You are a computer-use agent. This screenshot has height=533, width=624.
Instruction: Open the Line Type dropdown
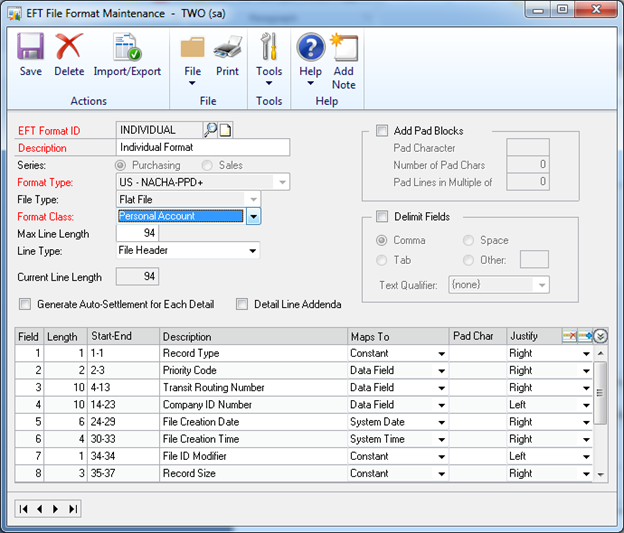[x=252, y=251]
